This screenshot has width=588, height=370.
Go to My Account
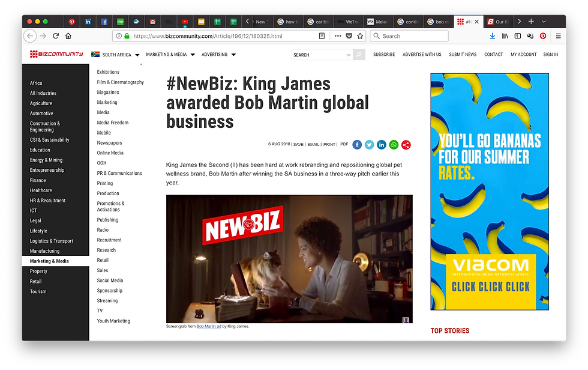point(523,55)
